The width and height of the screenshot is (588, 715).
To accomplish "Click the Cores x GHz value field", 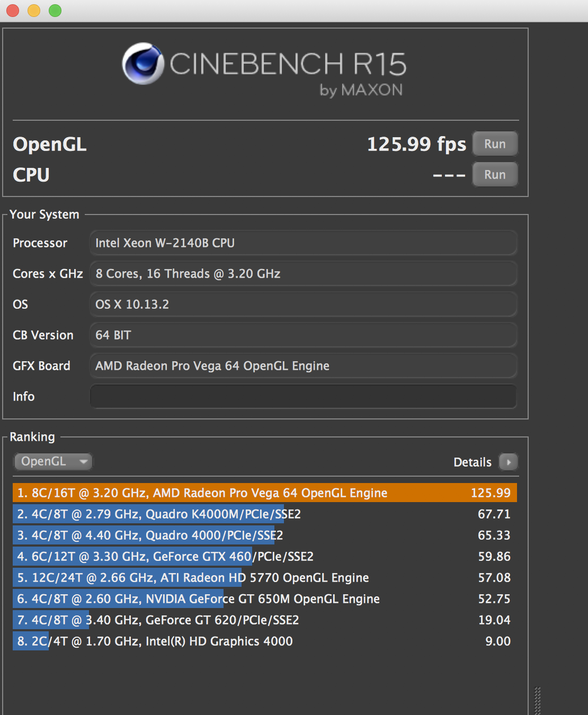I will click(x=303, y=273).
